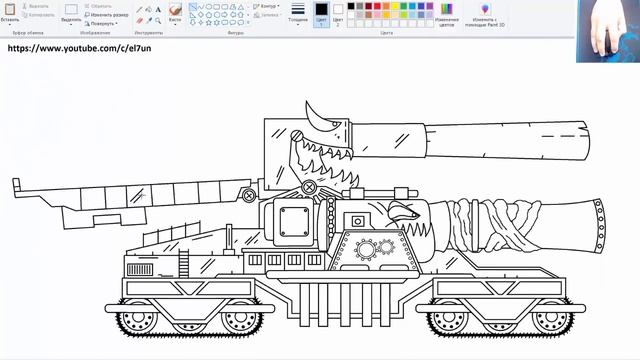Expand the Paste (Вставить) dropdown arrow
Viewport: 640px width, 360px height.
click(x=10, y=24)
